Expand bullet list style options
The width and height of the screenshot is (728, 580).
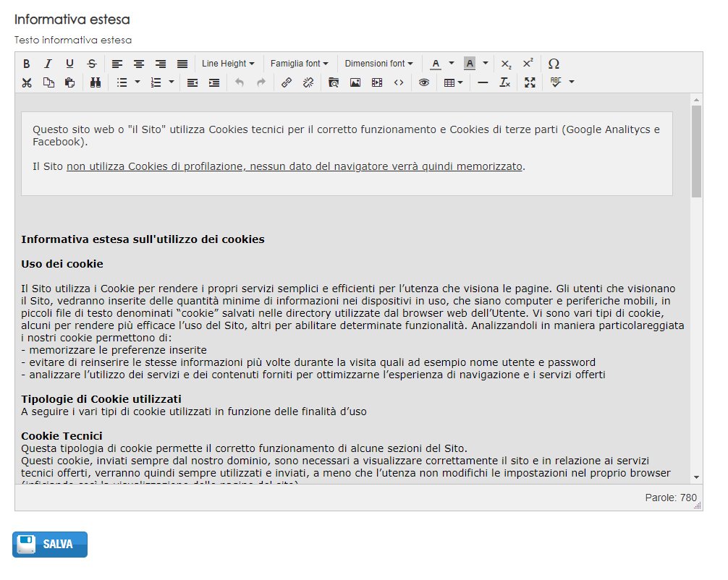click(137, 82)
